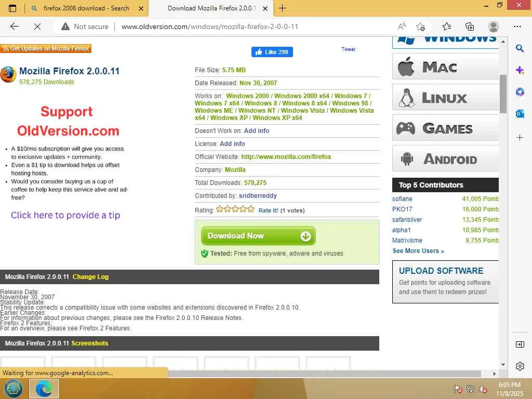Click the vertical scrollbar down arrow

(503, 364)
